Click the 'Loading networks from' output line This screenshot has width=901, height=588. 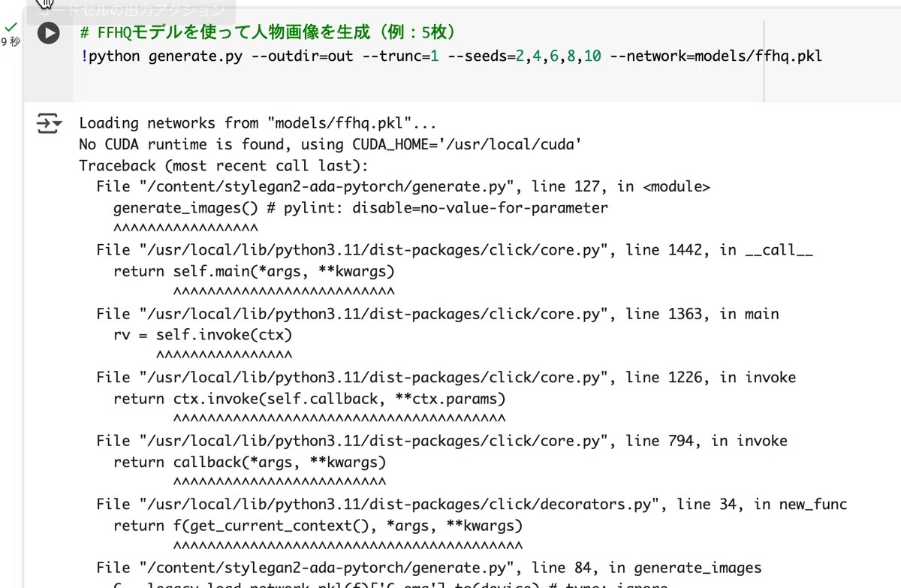258,123
